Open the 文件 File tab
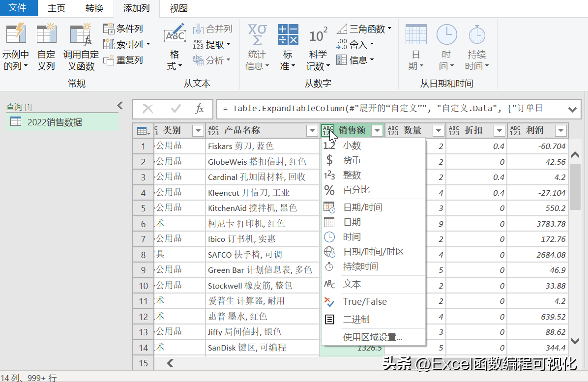Image resolution: width=588 pixels, height=382 pixels. click(18, 8)
